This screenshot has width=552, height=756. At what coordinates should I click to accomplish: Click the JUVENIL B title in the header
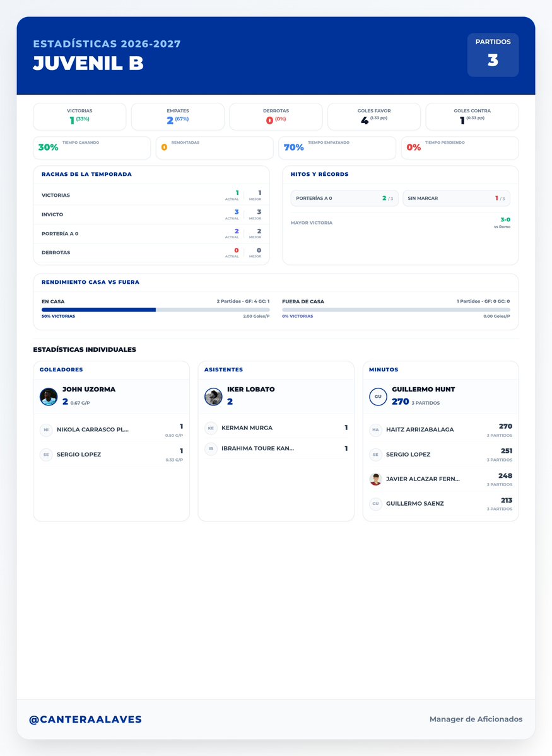(x=88, y=63)
